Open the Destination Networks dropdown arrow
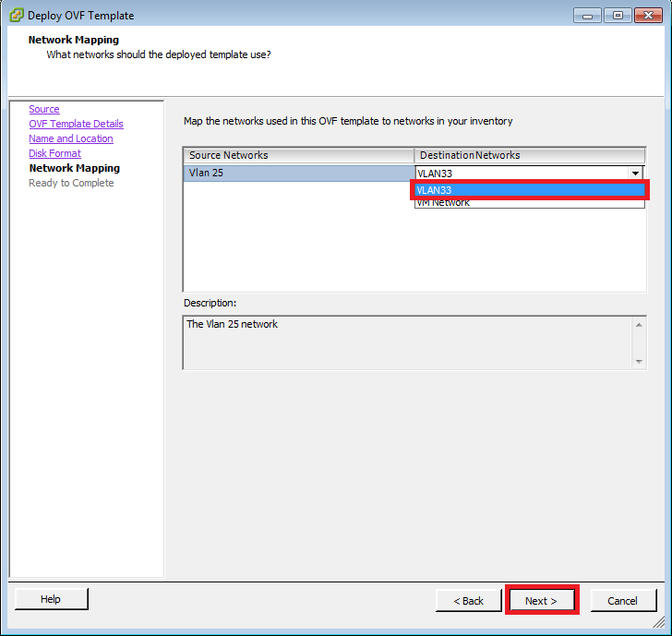The height and width of the screenshot is (636, 672). tap(636, 174)
